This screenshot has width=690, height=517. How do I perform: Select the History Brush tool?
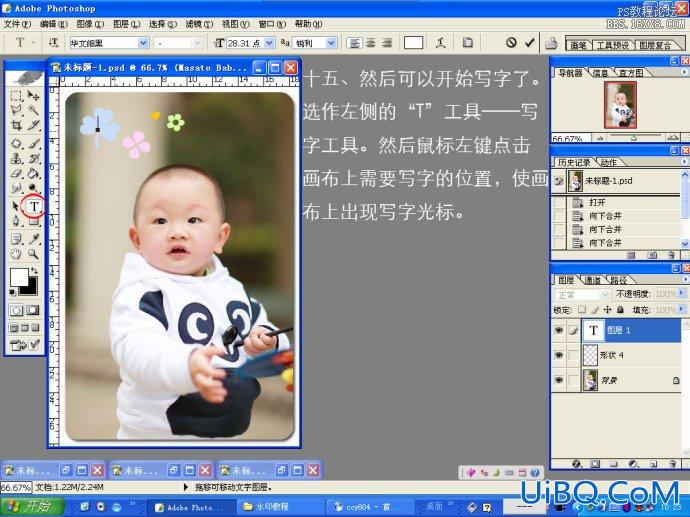33,158
